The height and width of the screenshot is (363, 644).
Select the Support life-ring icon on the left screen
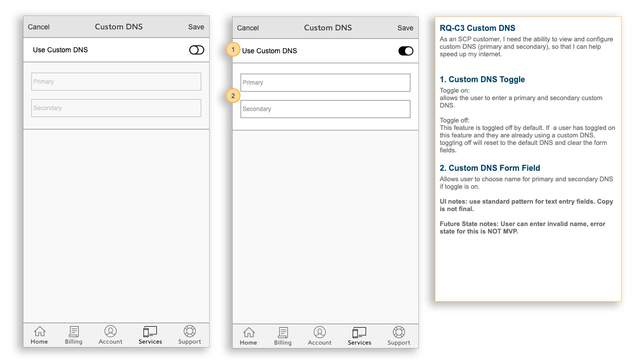coord(189,335)
